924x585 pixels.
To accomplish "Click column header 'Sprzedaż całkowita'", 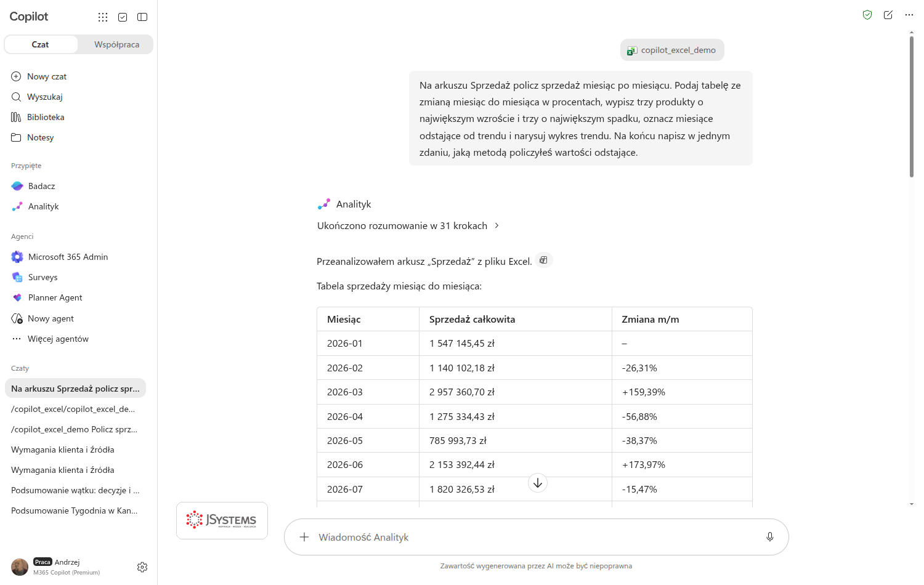I will pos(516,320).
